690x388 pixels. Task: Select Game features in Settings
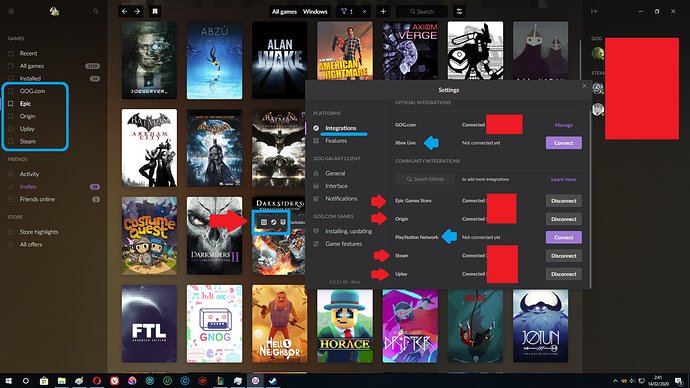[x=343, y=244]
